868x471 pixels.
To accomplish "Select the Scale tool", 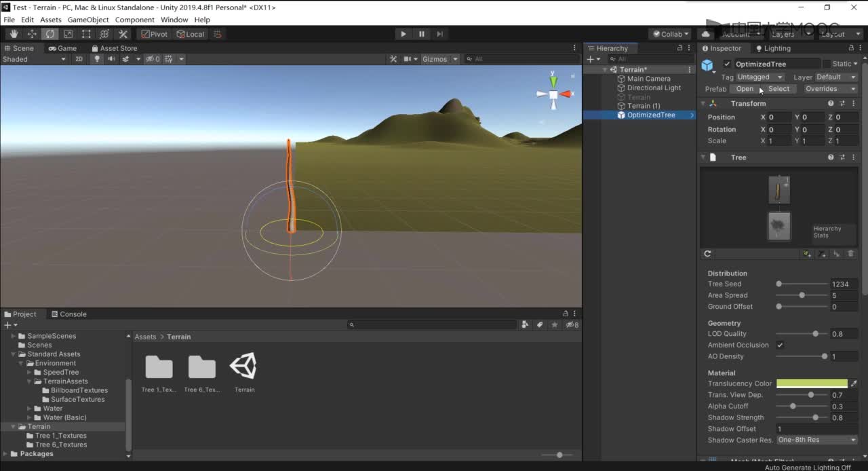I will (68, 34).
